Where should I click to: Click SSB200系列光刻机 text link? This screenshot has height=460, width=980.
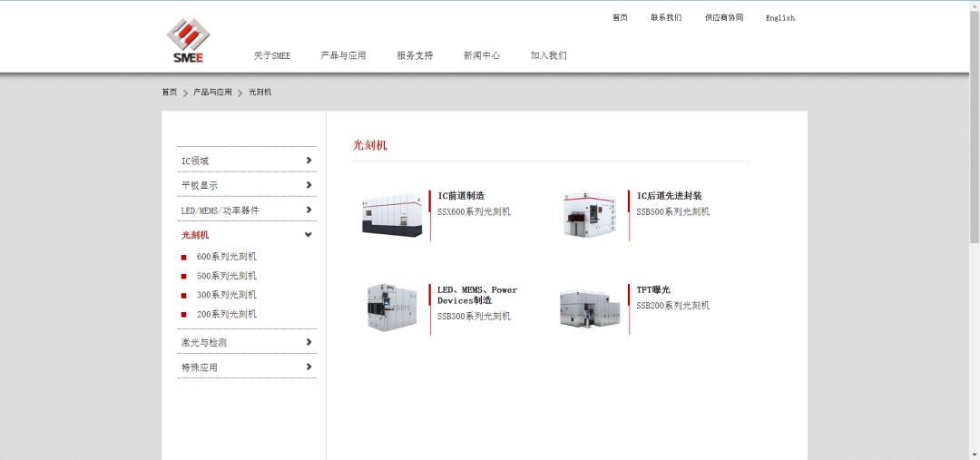(x=672, y=306)
